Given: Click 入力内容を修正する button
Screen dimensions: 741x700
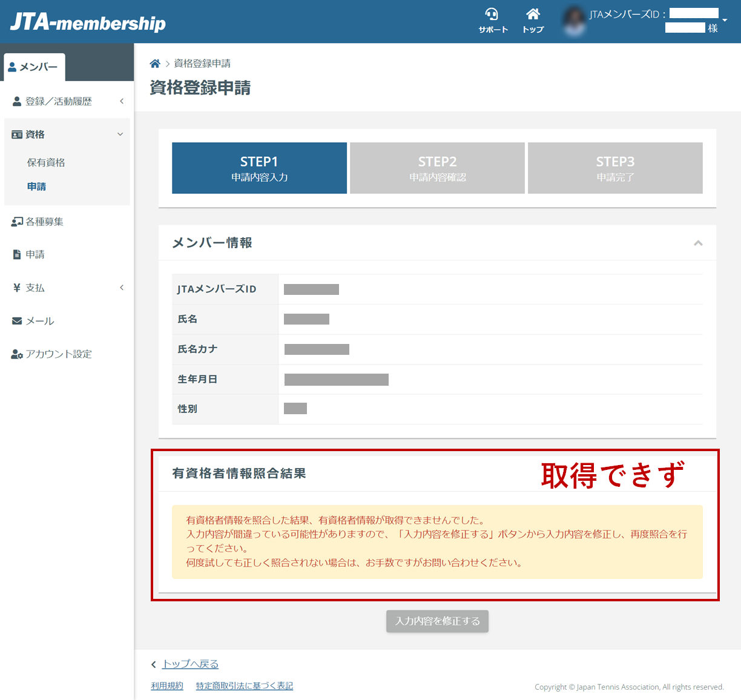Looking at the screenshot, I should point(437,621).
